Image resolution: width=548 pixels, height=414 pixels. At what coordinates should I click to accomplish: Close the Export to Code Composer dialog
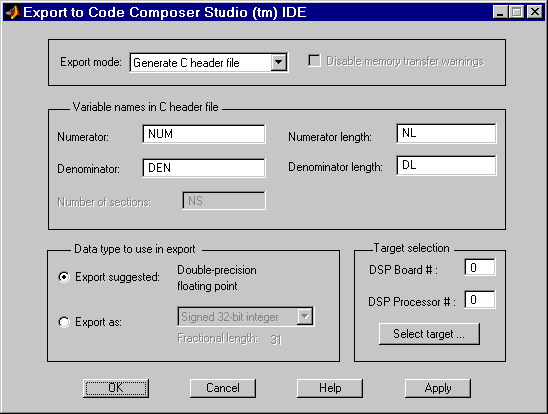(x=535, y=12)
